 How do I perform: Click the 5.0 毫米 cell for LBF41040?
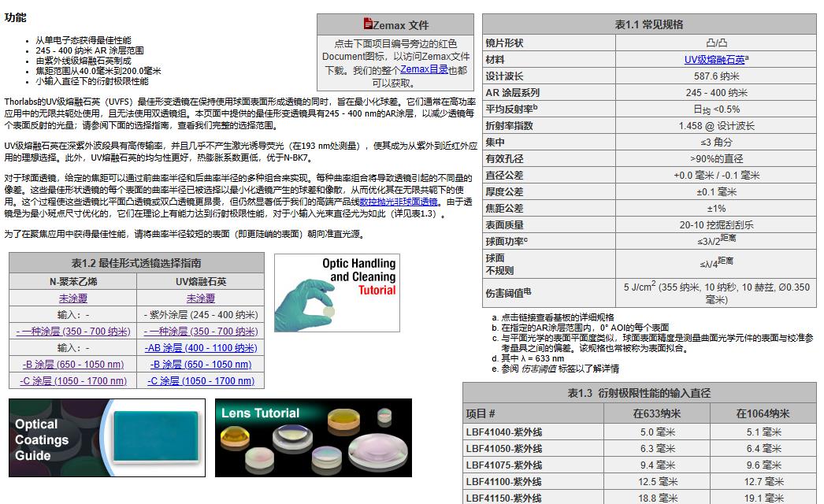[658, 432]
